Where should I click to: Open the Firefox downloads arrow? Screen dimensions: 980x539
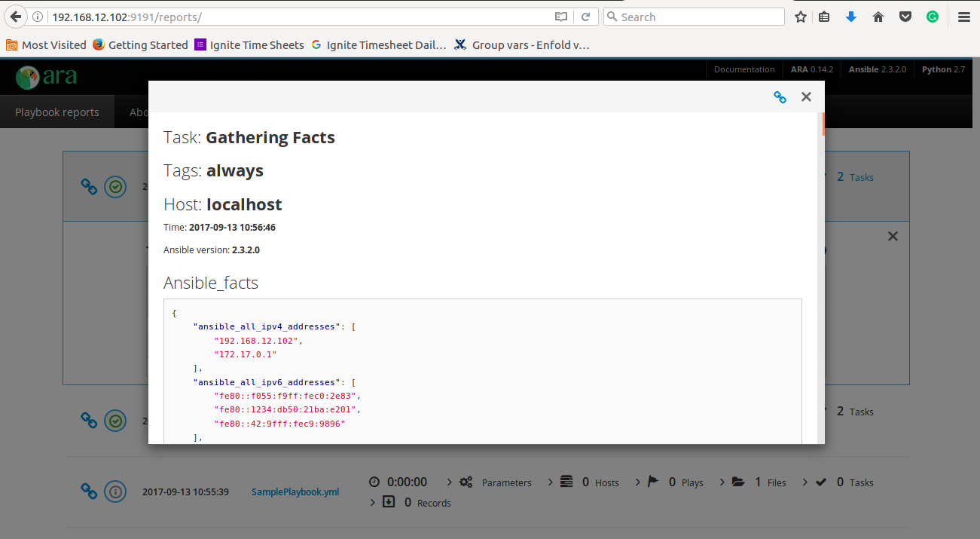851,17
